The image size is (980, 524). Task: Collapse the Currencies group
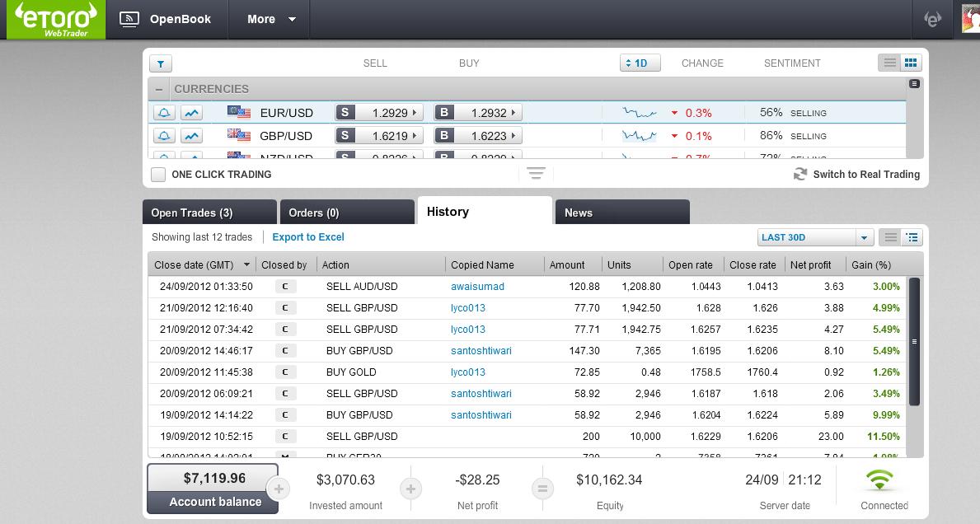point(159,89)
